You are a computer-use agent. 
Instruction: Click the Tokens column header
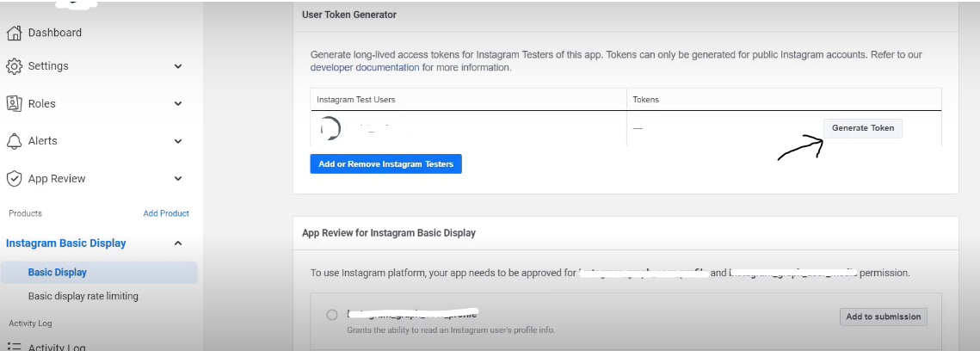[645, 100]
